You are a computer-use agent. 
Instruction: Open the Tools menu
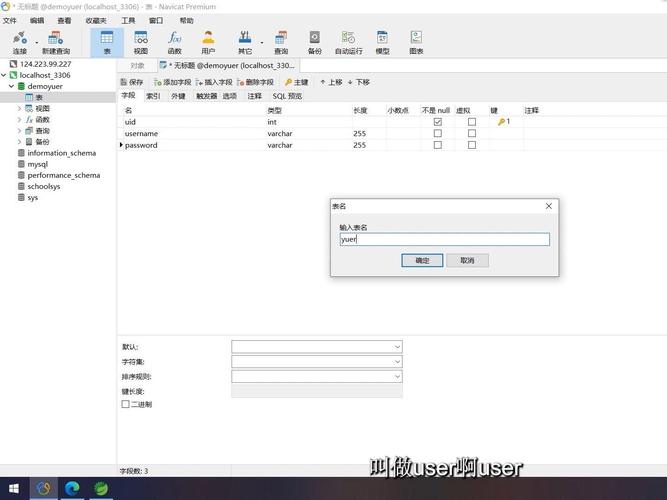[128, 20]
